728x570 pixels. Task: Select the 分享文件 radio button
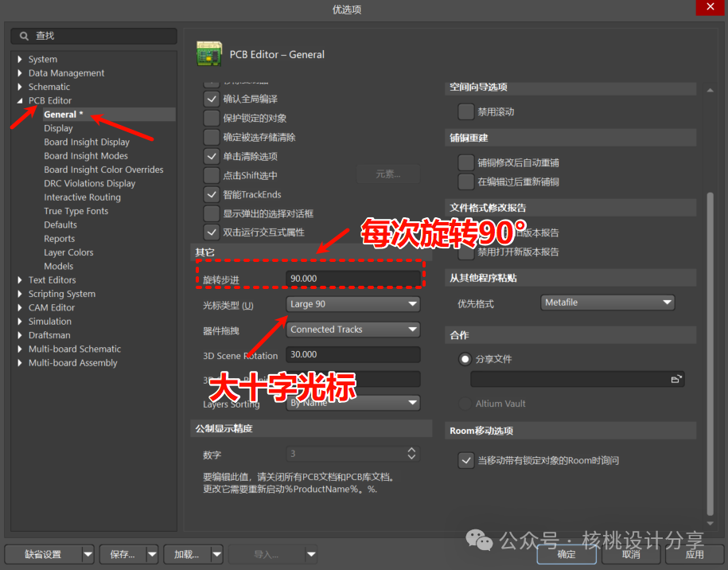point(465,359)
